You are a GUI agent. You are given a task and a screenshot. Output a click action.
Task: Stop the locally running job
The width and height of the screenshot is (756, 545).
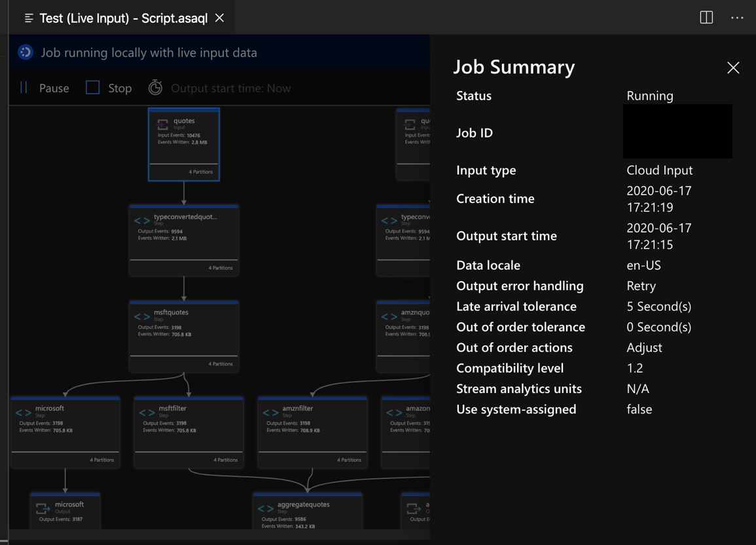click(118, 88)
